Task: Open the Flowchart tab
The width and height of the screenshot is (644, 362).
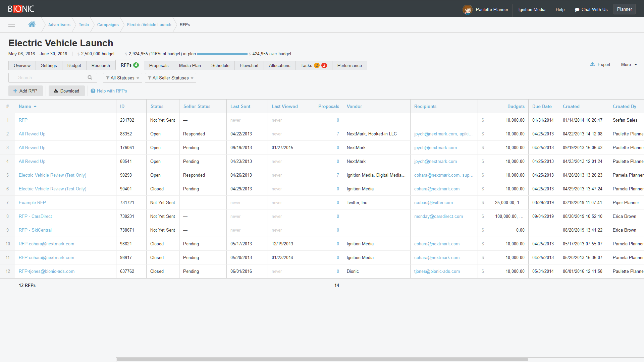Action: click(249, 65)
